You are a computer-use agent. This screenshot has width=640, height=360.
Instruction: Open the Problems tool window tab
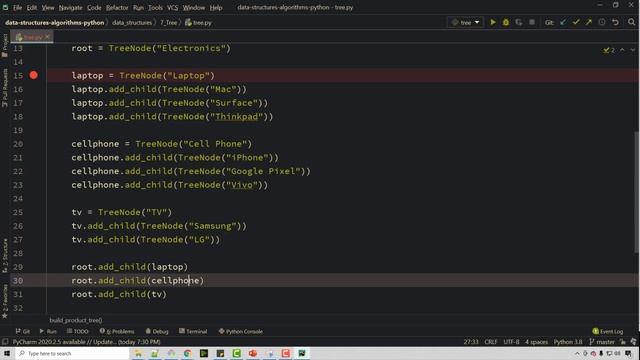[x=117, y=331]
